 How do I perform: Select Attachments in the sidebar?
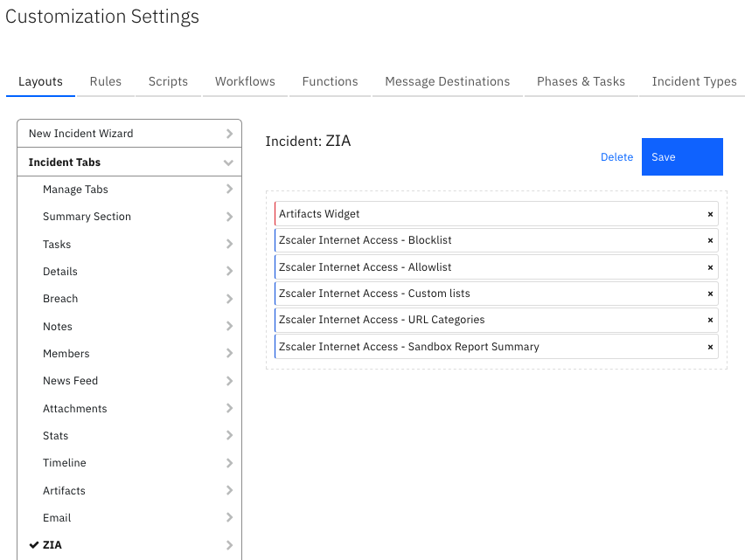(129, 408)
